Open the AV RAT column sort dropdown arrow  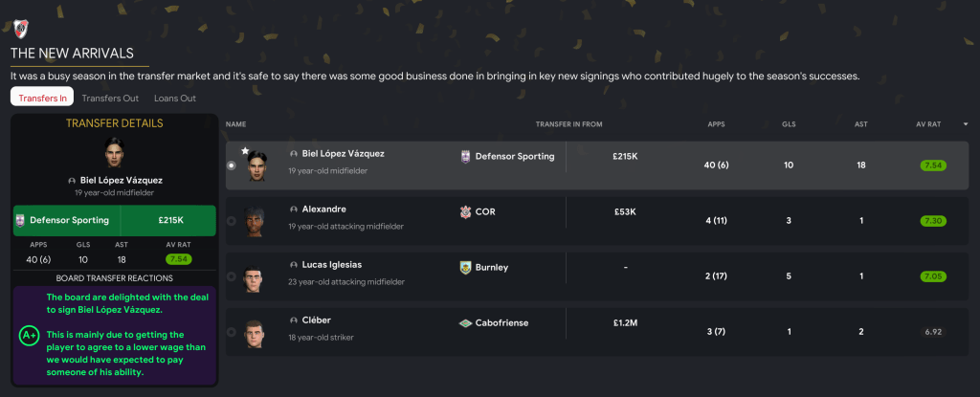pos(965,123)
